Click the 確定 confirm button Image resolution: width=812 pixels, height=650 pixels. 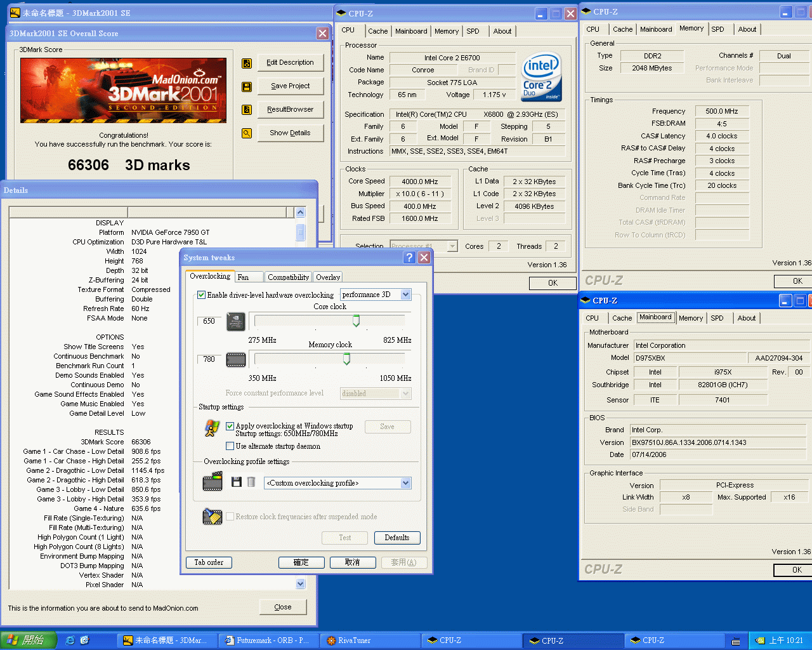click(301, 562)
